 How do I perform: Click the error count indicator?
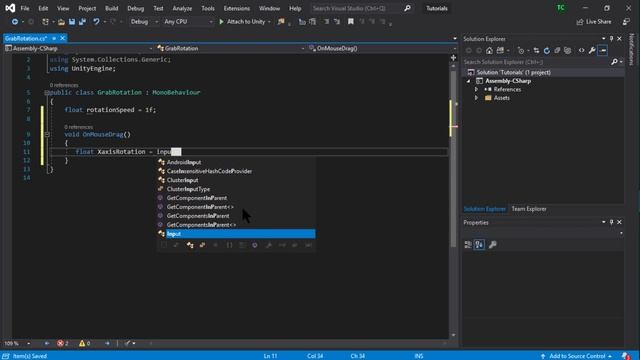[x=63, y=343]
